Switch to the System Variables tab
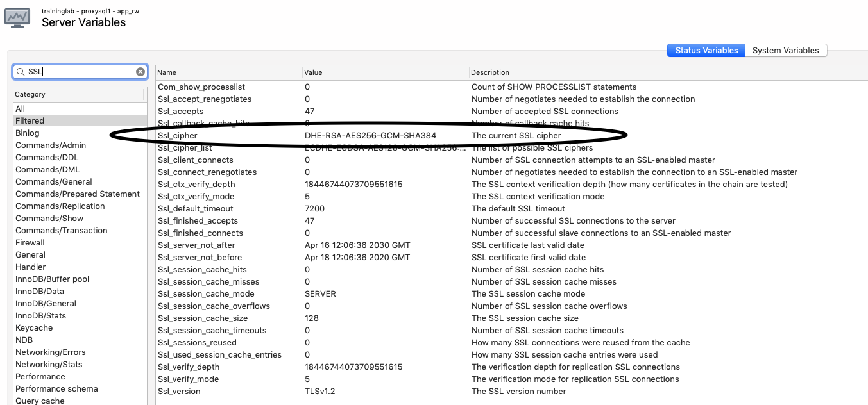This screenshot has width=868, height=405. [x=786, y=50]
